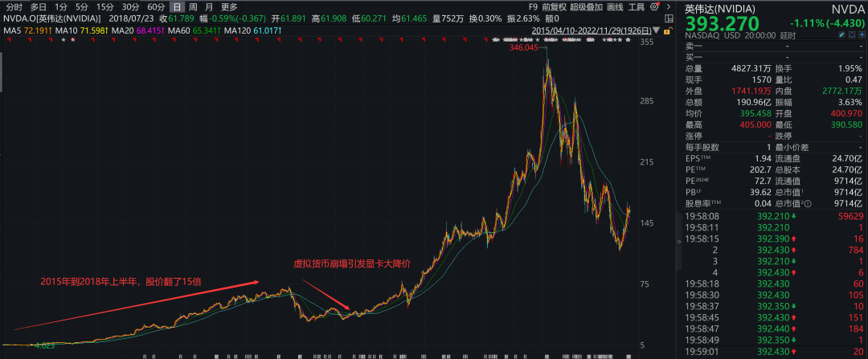Open the 工具 tools menu

point(637,6)
